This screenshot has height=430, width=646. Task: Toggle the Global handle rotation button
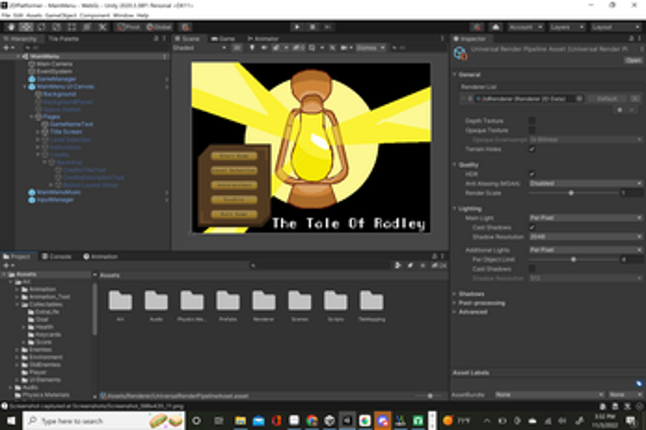[x=159, y=27]
